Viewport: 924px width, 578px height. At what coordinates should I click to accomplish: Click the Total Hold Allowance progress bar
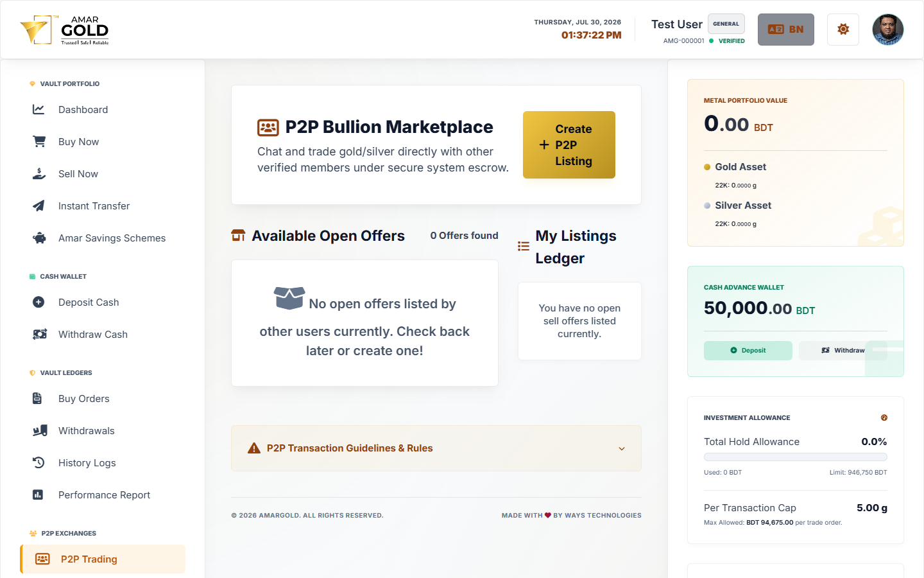coord(796,457)
